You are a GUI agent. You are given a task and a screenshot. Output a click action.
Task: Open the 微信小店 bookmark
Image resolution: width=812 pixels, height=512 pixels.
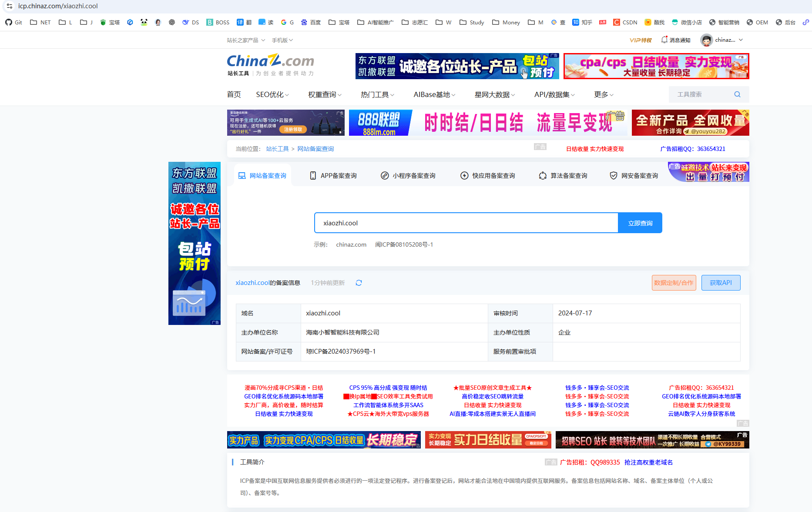(687, 22)
